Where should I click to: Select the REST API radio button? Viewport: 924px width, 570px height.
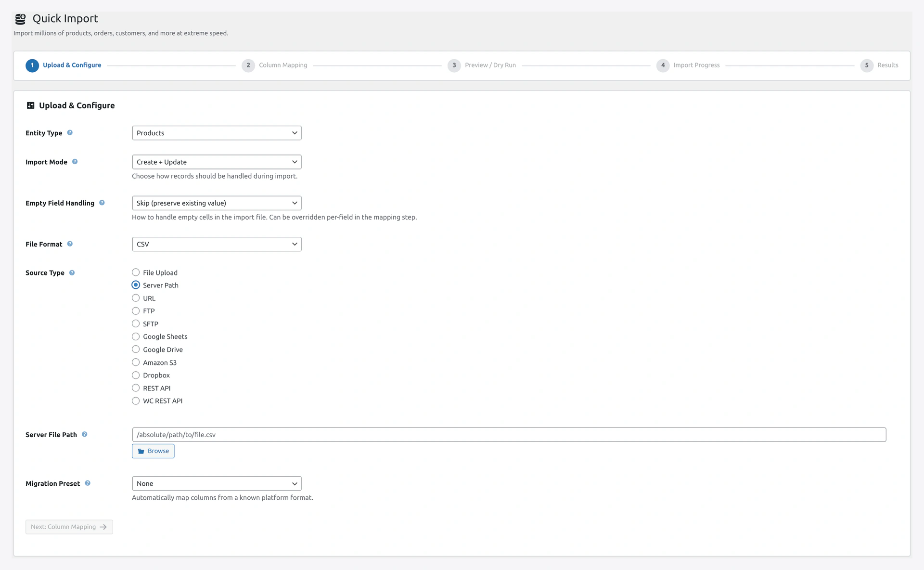click(x=136, y=388)
